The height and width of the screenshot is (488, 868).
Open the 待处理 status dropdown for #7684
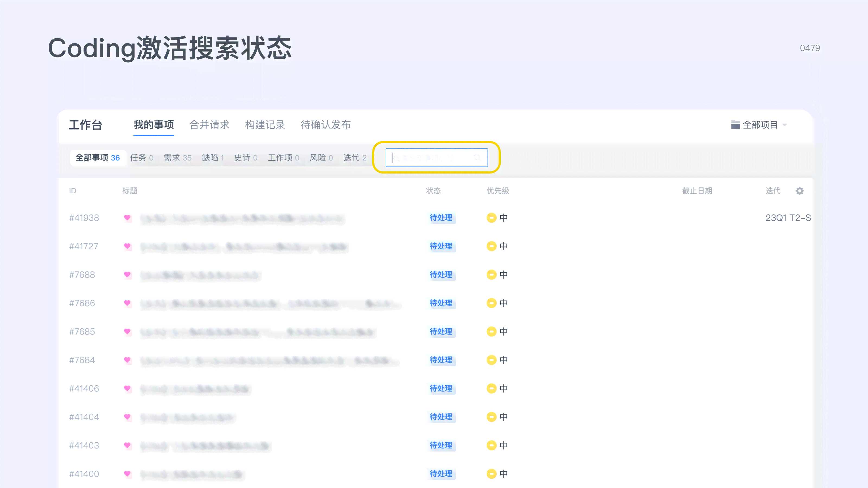tap(441, 360)
